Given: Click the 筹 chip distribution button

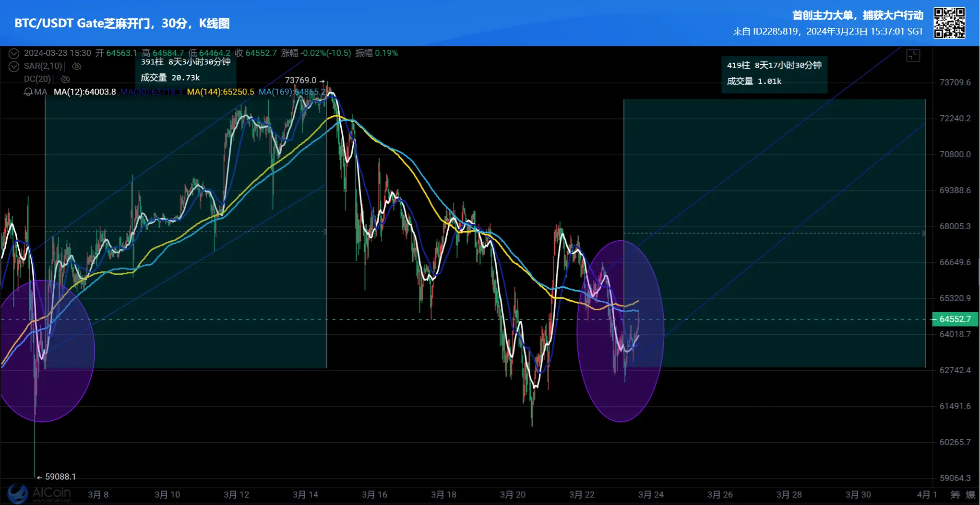Looking at the screenshot, I should [x=956, y=495].
